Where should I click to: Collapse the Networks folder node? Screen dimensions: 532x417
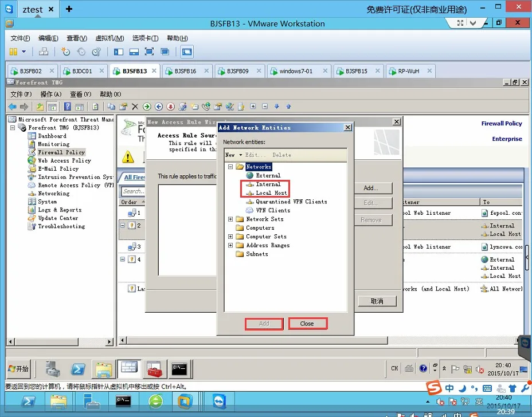[x=230, y=167]
